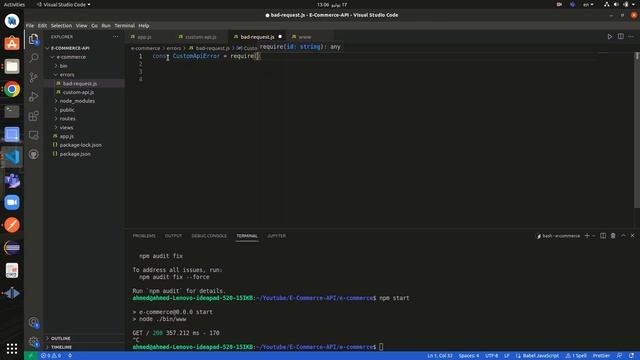Viewport: 640px width, 360px height.
Task: Open package-lock.json in the explorer
Action: click(80, 145)
